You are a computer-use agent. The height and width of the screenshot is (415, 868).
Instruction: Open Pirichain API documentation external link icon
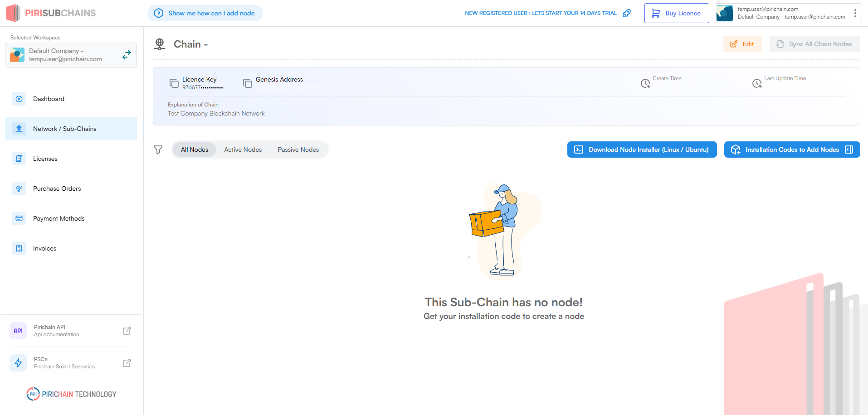[127, 331]
